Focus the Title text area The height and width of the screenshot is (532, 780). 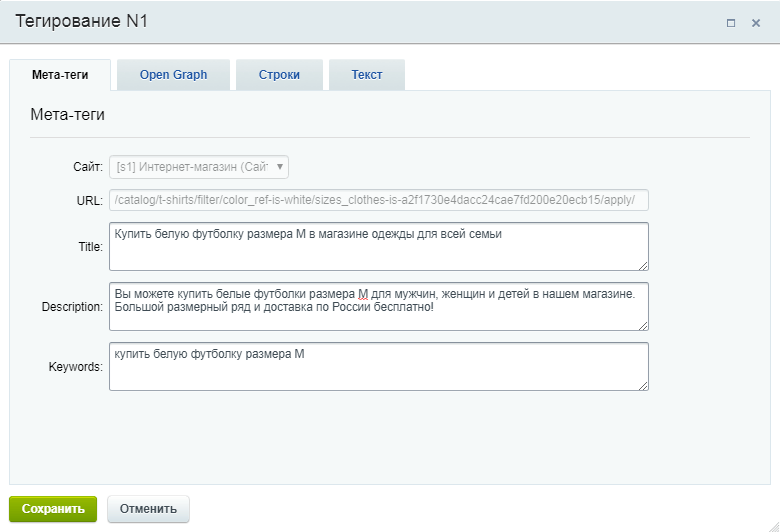[378, 246]
